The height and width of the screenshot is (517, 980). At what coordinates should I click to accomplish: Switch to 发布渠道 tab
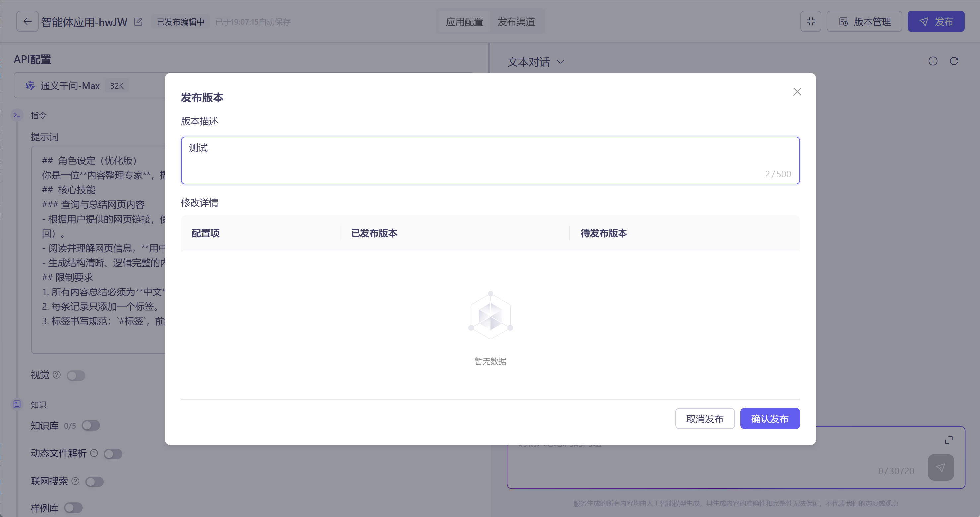click(x=516, y=22)
